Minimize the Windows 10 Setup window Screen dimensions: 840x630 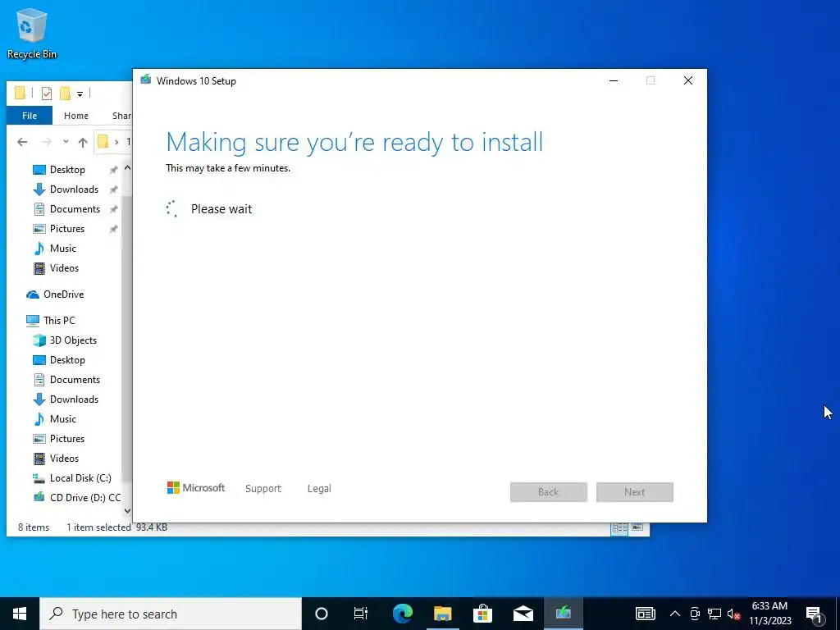pyautogui.click(x=614, y=81)
